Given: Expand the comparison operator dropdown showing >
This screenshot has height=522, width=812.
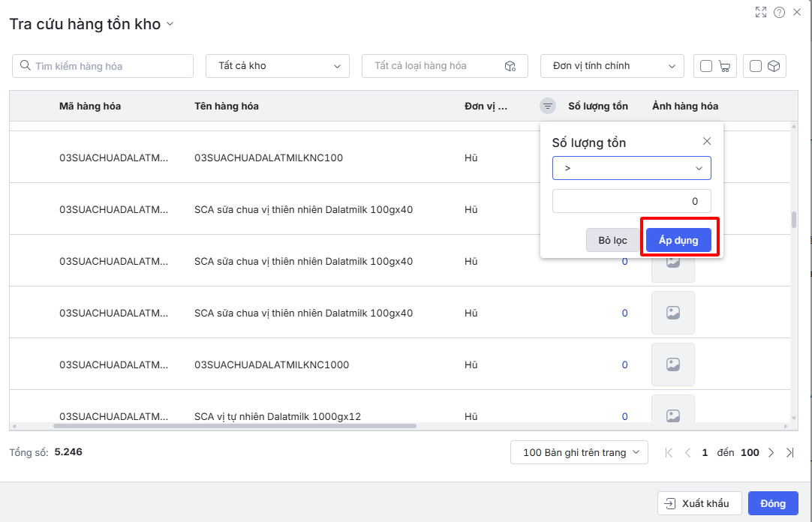Looking at the screenshot, I should coord(631,168).
